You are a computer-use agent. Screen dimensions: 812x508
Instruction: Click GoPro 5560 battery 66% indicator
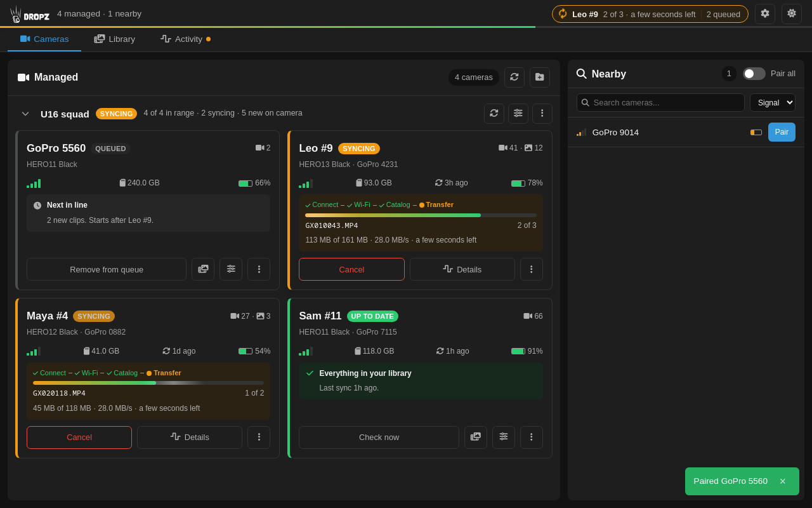pos(254,183)
